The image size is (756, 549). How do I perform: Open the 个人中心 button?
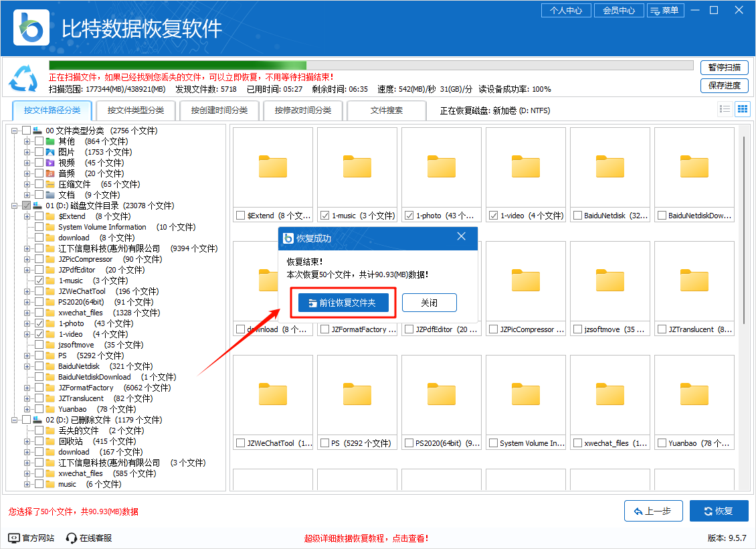coord(566,11)
